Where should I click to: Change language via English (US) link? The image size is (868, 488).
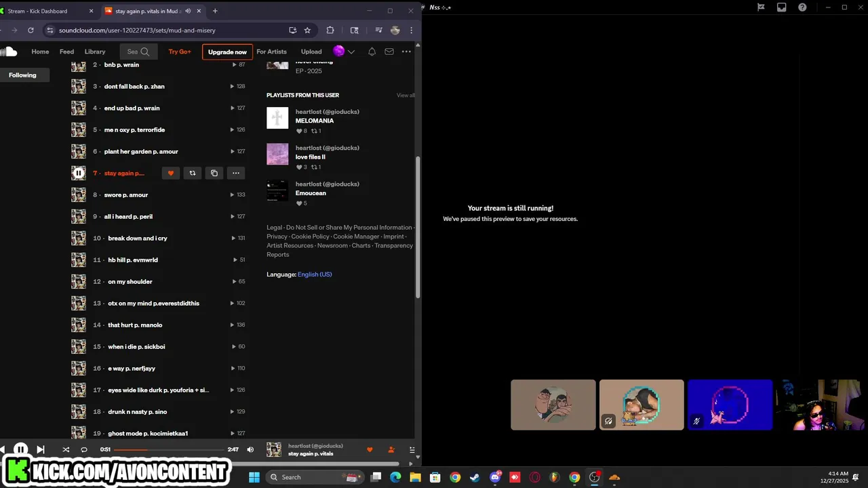(x=315, y=274)
